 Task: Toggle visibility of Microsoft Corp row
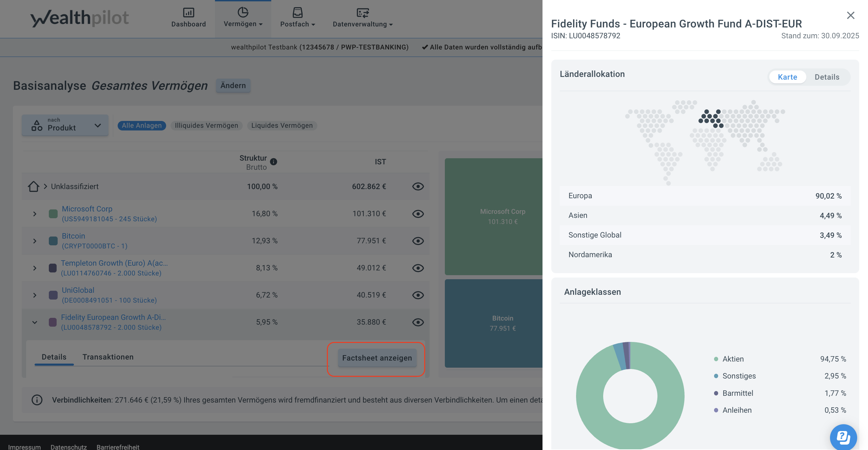(418, 214)
